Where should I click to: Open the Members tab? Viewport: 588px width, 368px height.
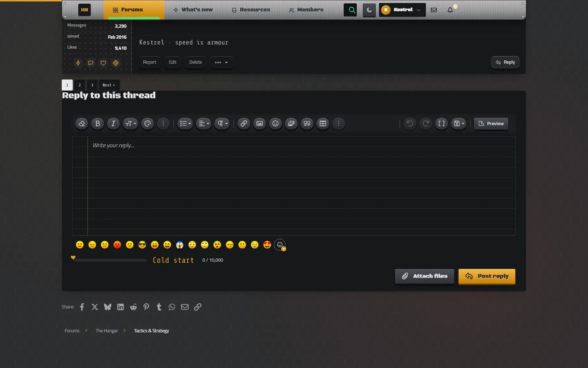point(306,10)
